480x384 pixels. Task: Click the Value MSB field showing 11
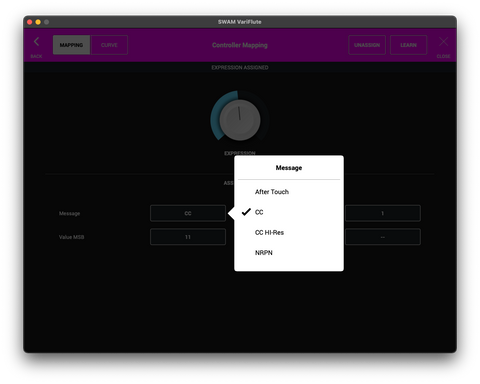pyautogui.click(x=188, y=237)
